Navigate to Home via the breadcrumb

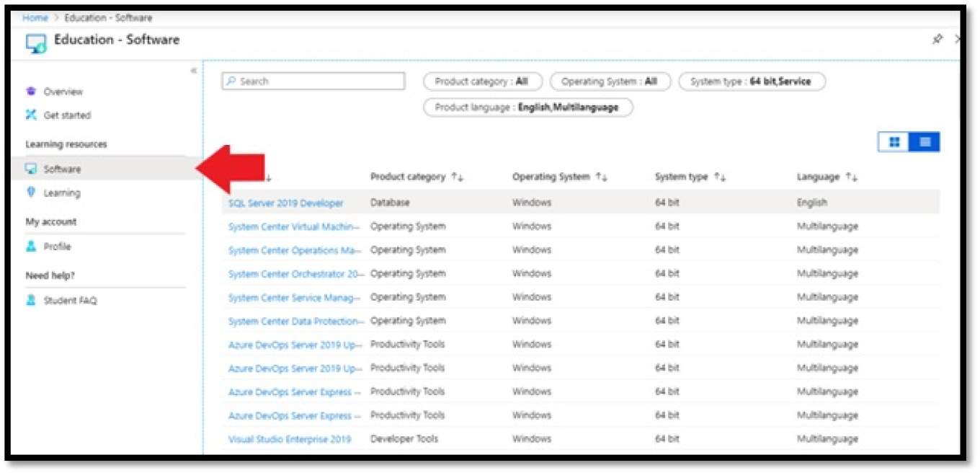[35, 17]
